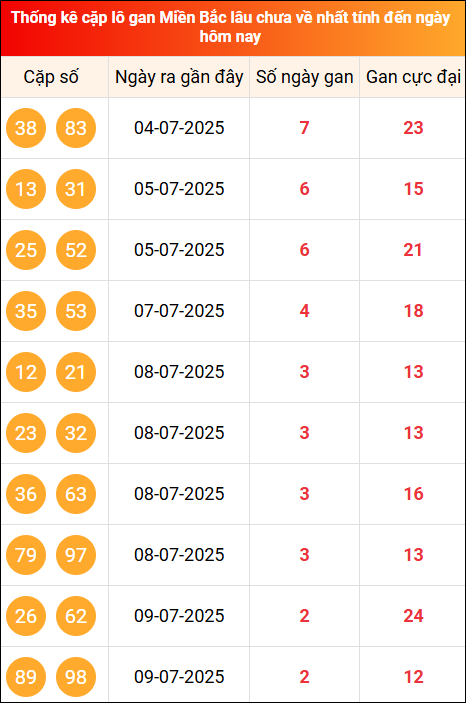The width and height of the screenshot is (466, 703).
Task: Select the number ball 13
Action: coord(26,189)
